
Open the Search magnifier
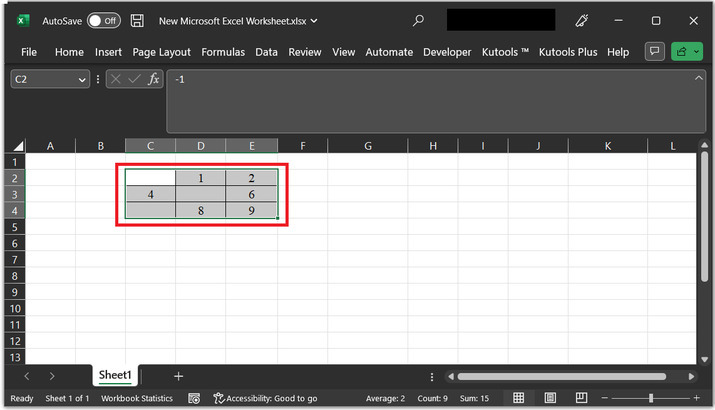point(418,21)
